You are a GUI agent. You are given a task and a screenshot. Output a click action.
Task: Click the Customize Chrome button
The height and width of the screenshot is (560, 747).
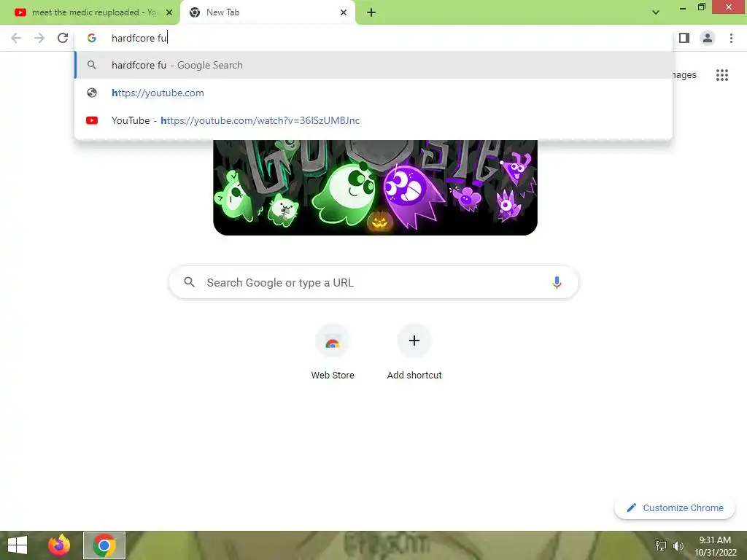tap(675, 507)
